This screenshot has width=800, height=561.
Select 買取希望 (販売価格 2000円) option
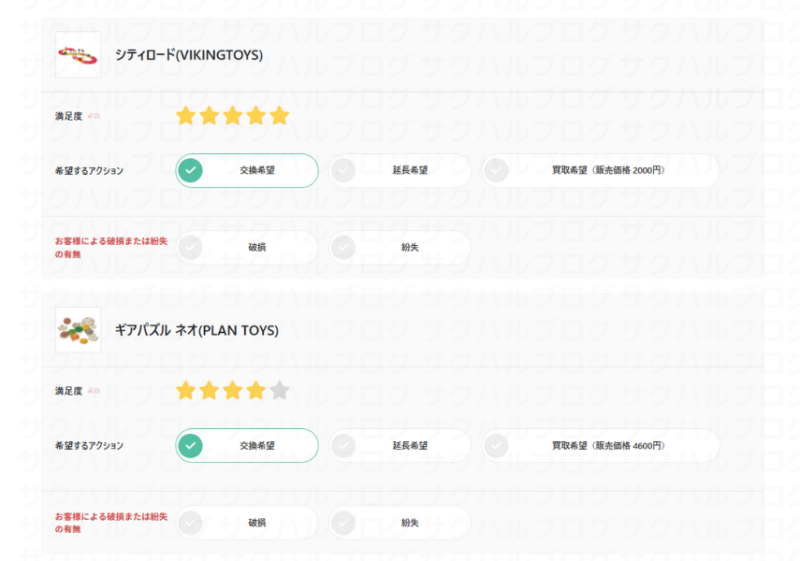pos(601,170)
